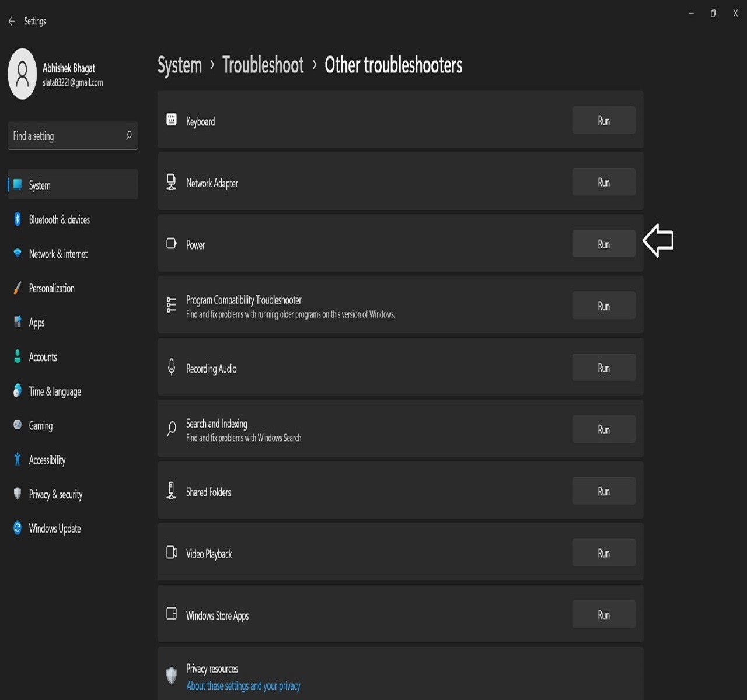Viewport: 747px width, 700px height.
Task: Click the Bluetooth icon in sidebar
Action: coord(18,219)
